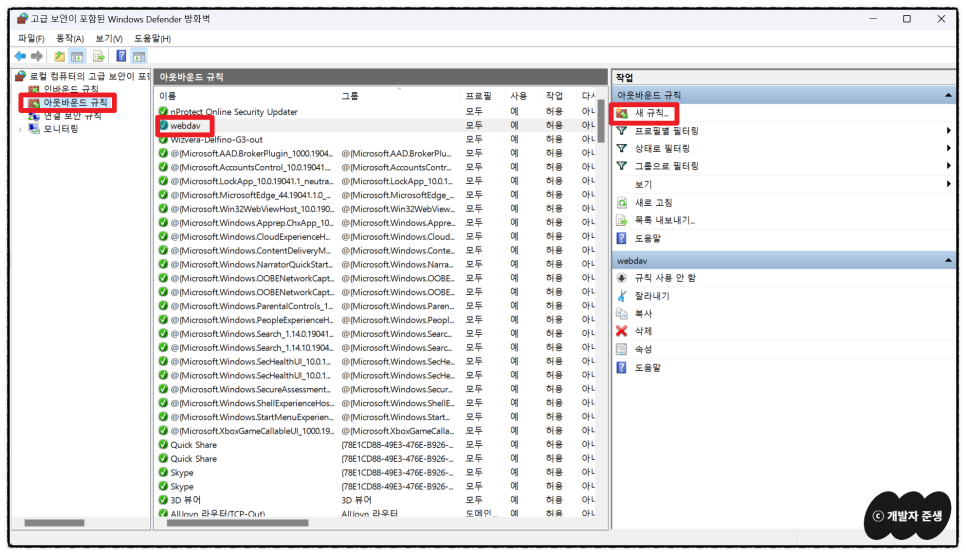Image resolution: width=966 pixels, height=555 pixels.
Task: Click 잘라내기 action
Action: click(652, 296)
